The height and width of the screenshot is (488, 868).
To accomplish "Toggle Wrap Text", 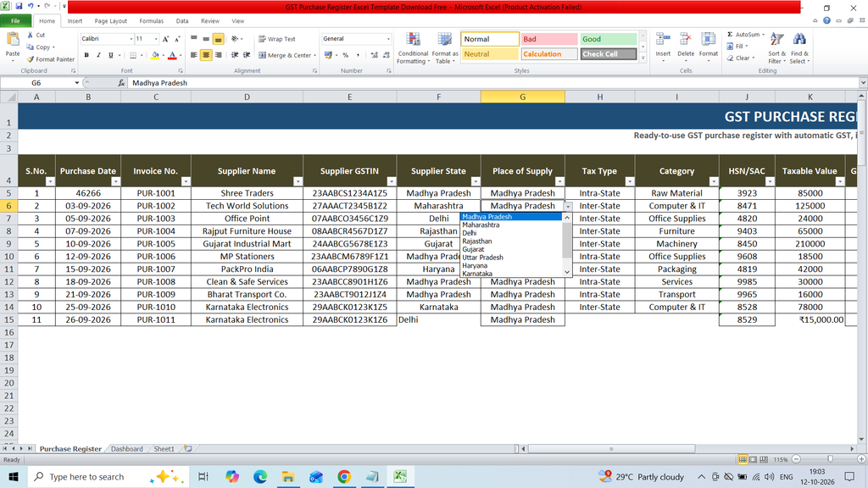I will [277, 39].
